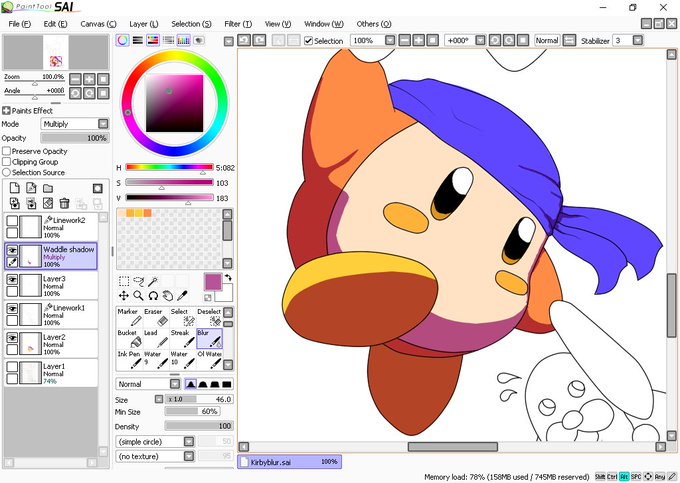This screenshot has height=483, width=680.
Task: Click the navigator canvas thumbnail
Action: [x=56, y=52]
